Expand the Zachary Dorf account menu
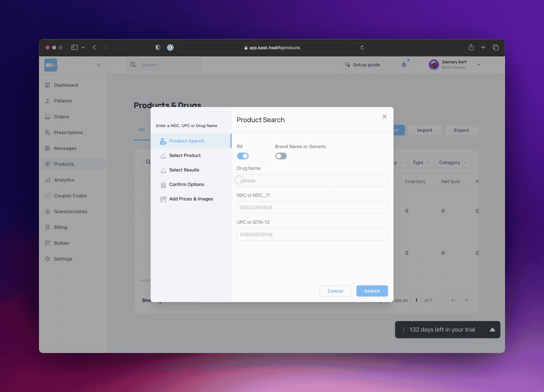Image resolution: width=544 pixels, height=392 pixels. (479, 65)
